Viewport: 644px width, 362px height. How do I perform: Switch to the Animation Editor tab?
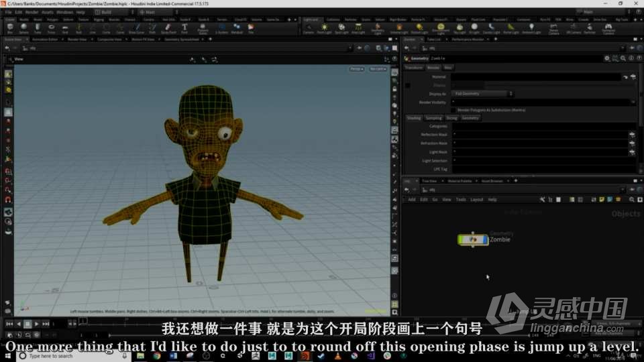tap(45, 40)
